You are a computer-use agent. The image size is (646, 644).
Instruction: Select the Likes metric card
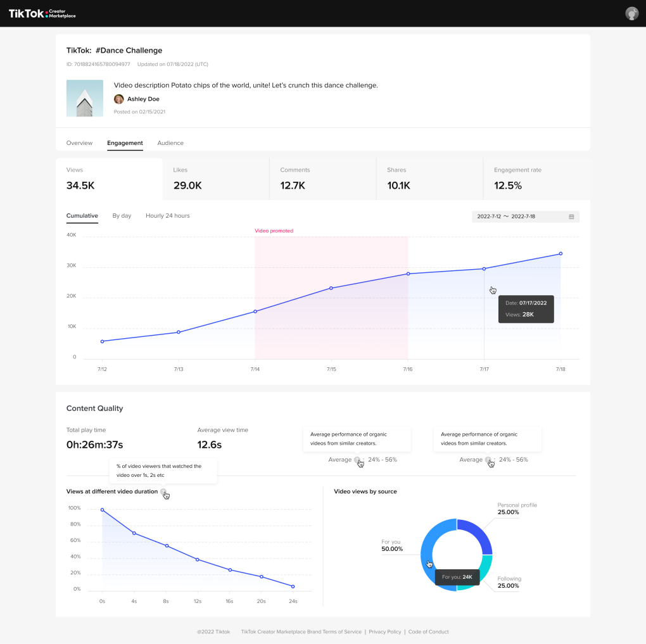216,179
